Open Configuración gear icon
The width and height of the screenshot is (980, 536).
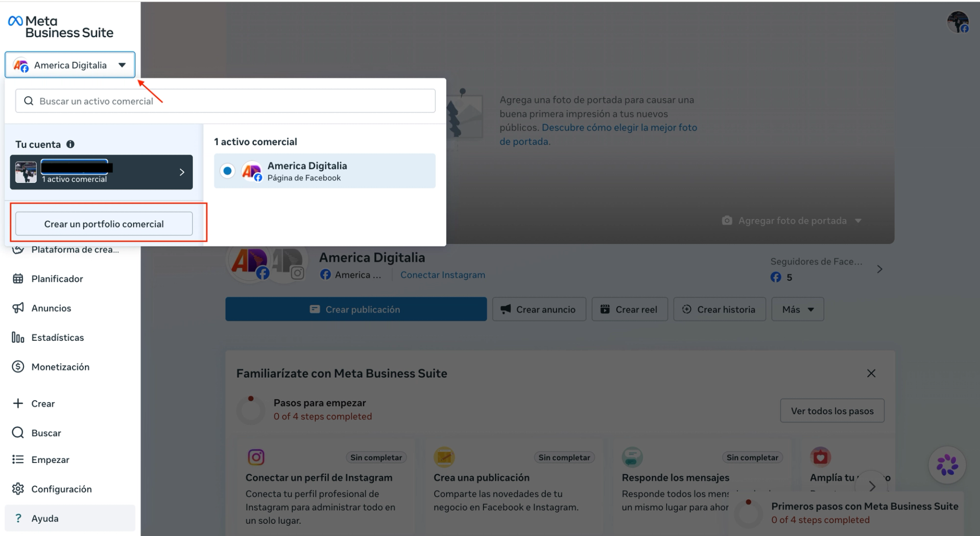click(18, 488)
